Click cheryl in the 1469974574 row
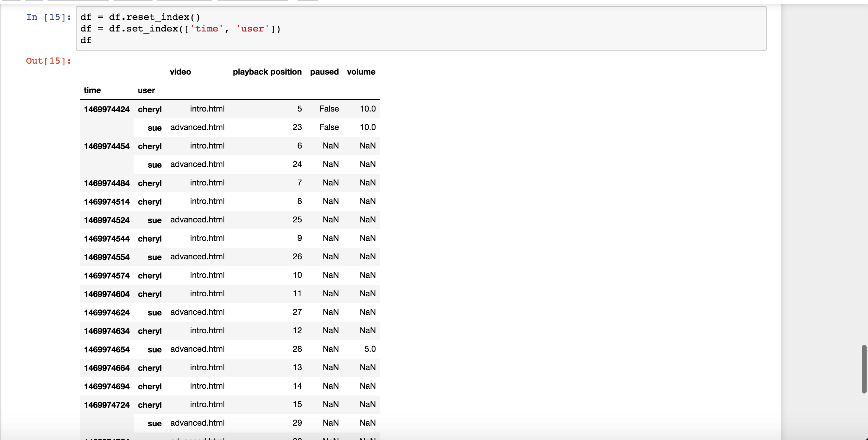 point(149,276)
